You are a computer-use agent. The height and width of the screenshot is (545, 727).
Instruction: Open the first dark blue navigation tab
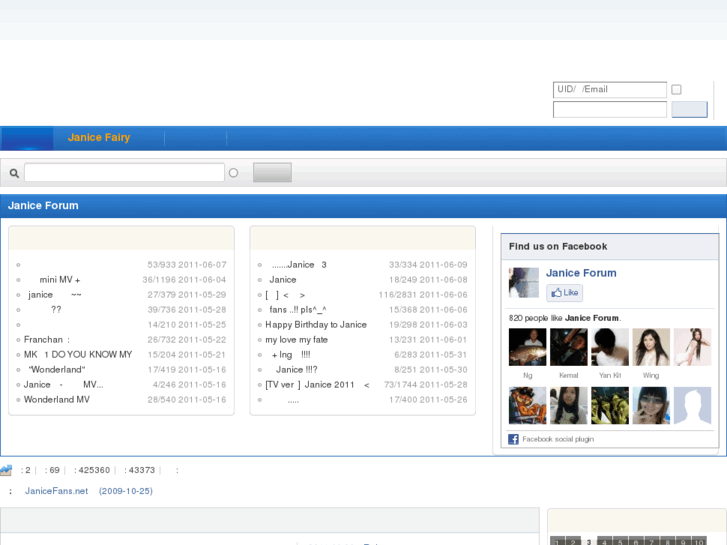[27, 138]
